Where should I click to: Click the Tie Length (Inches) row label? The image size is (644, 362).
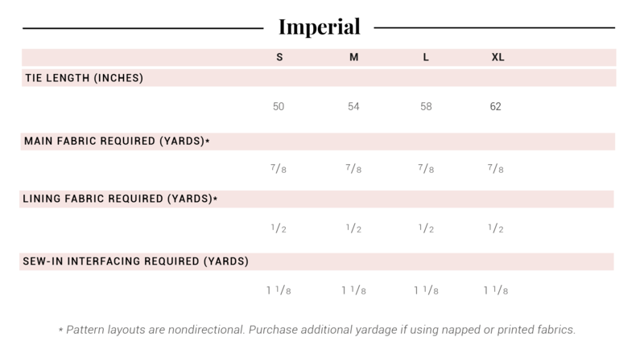(84, 78)
